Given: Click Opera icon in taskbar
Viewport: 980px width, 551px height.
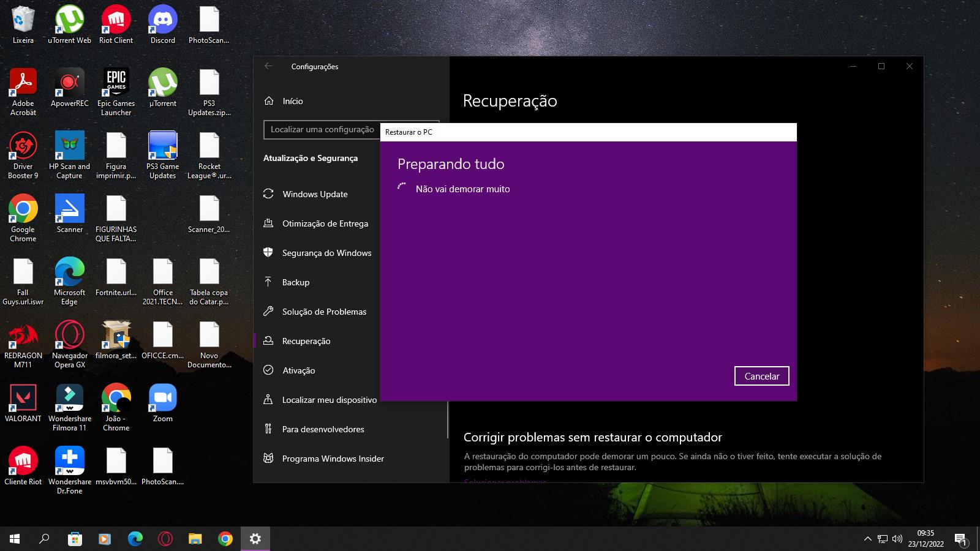Looking at the screenshot, I should pyautogui.click(x=165, y=539).
